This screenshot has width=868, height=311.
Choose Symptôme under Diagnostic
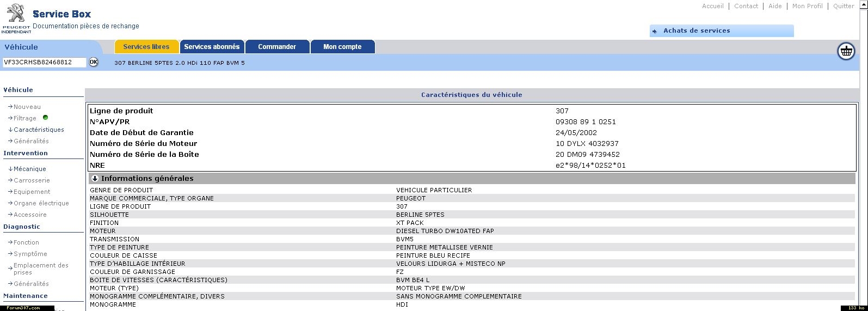30,254
